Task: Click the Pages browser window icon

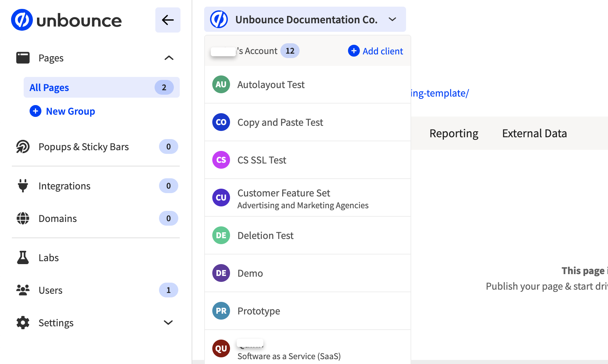Action: point(23,58)
